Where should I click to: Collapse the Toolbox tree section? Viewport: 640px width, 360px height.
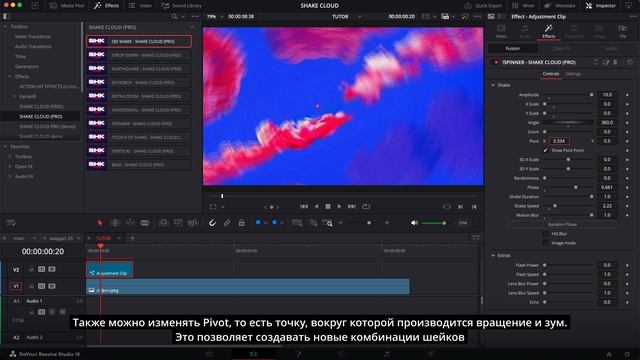pos(5,27)
